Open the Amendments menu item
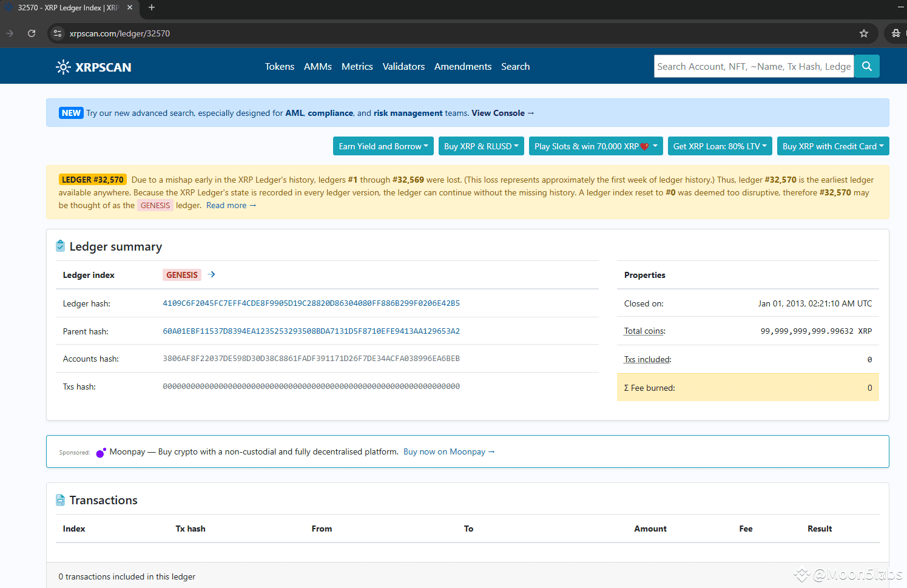The height and width of the screenshot is (588, 907). pyautogui.click(x=463, y=67)
